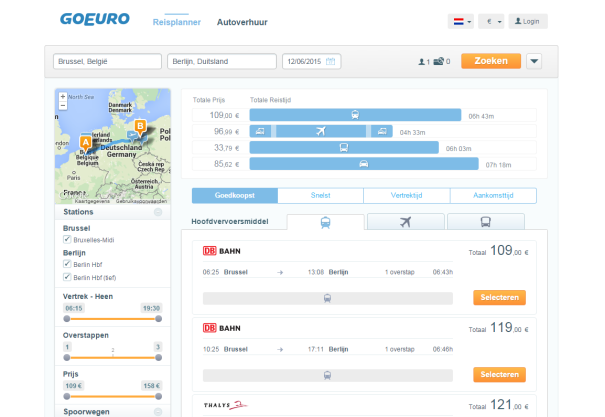
Task: Sort by Snelst tab
Action: [321, 196]
